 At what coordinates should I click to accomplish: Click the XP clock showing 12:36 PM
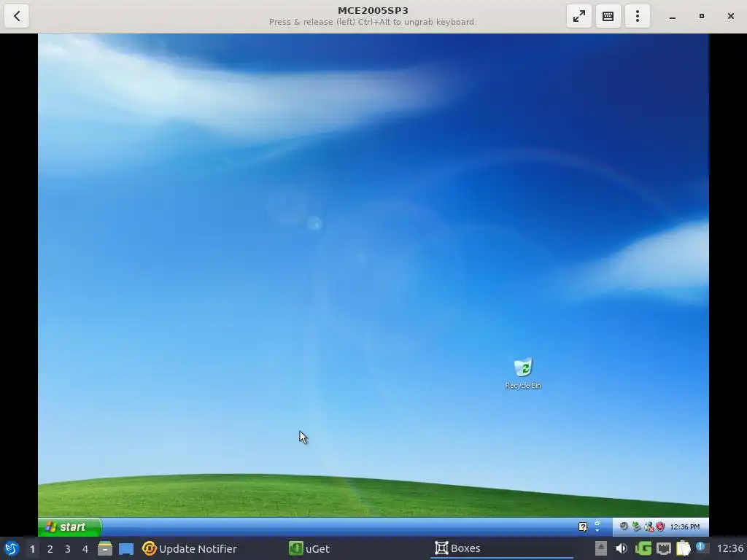tap(684, 526)
